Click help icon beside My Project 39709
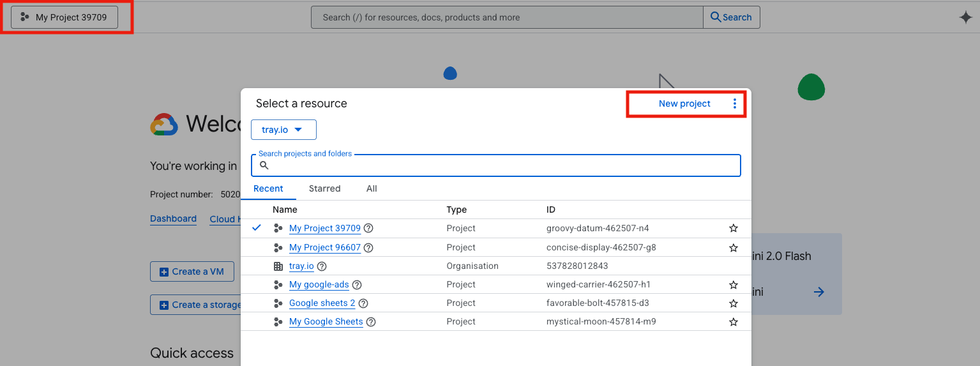Image resolution: width=980 pixels, height=366 pixels. pyautogui.click(x=368, y=229)
